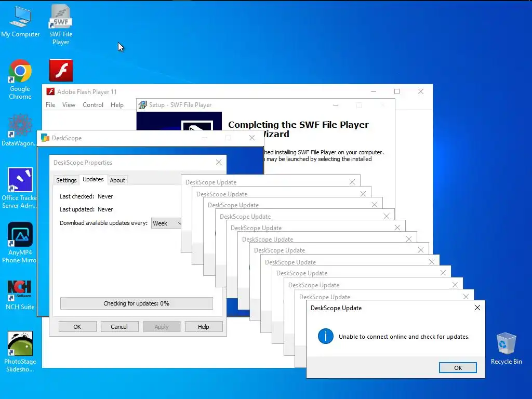Open the View menu in Adobe Flash Player
532x399 pixels.
pos(69,105)
